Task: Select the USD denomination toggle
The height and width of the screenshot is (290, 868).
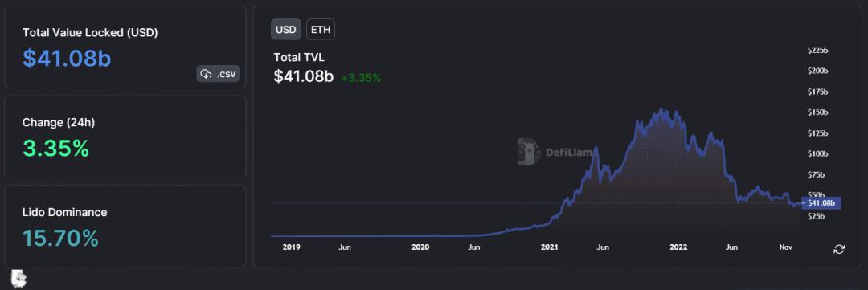Action: point(285,30)
